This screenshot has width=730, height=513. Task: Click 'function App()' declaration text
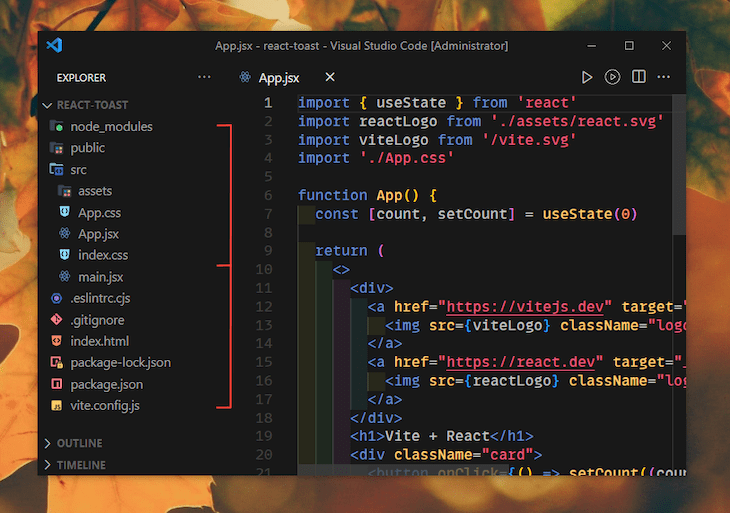point(358,196)
